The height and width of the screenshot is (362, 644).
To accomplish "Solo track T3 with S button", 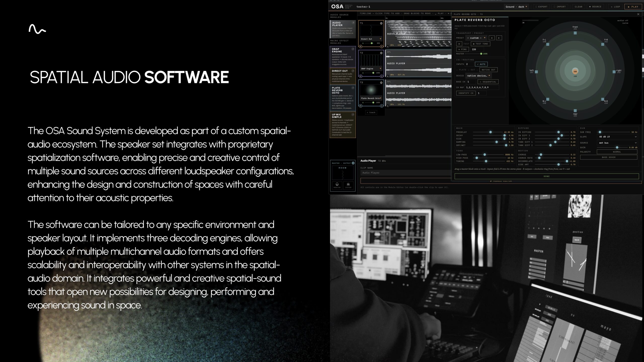I will pyautogui.click(x=382, y=106).
